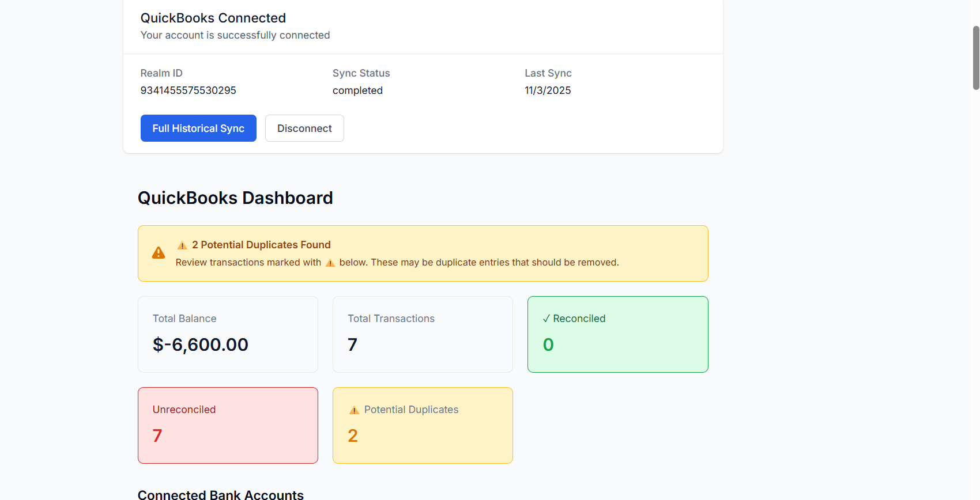Select the Unreconciled summary card
980x500 pixels.
tap(228, 425)
